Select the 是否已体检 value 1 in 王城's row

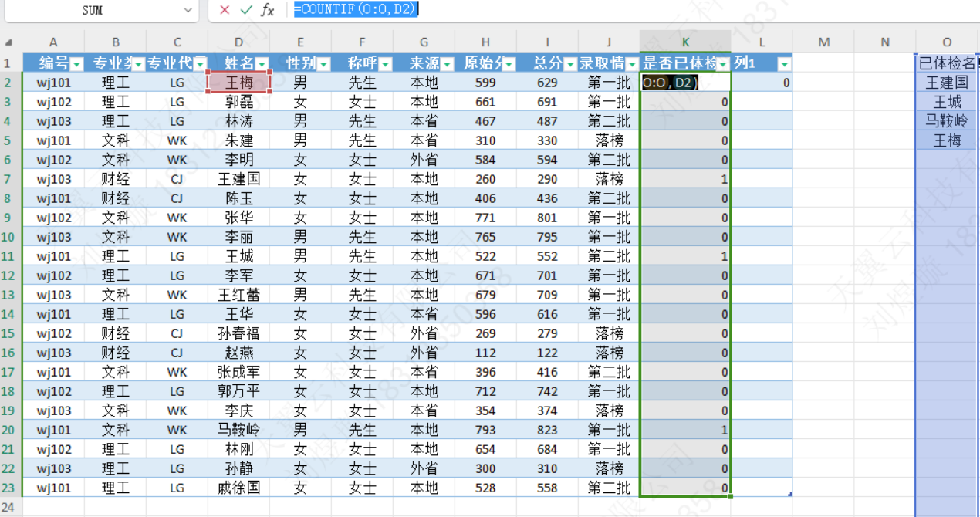pyautogui.click(x=685, y=256)
